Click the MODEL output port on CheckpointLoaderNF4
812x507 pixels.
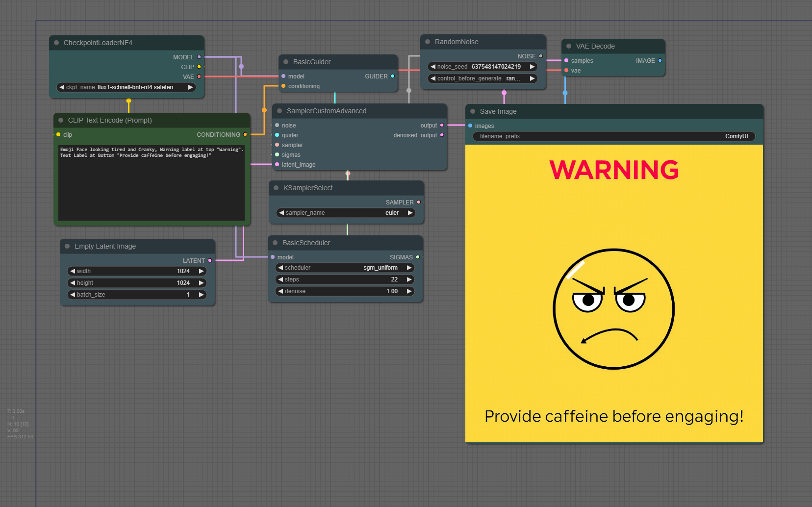(x=199, y=57)
